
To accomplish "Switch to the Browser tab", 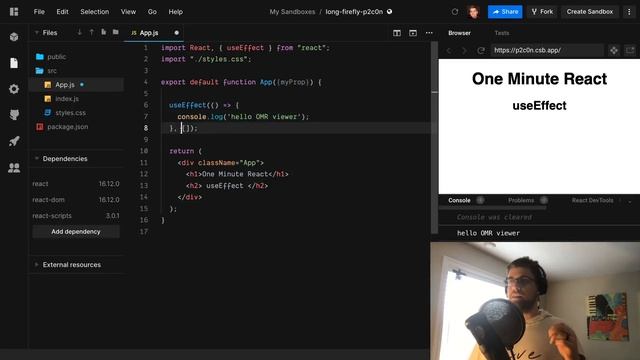I will (x=460, y=33).
